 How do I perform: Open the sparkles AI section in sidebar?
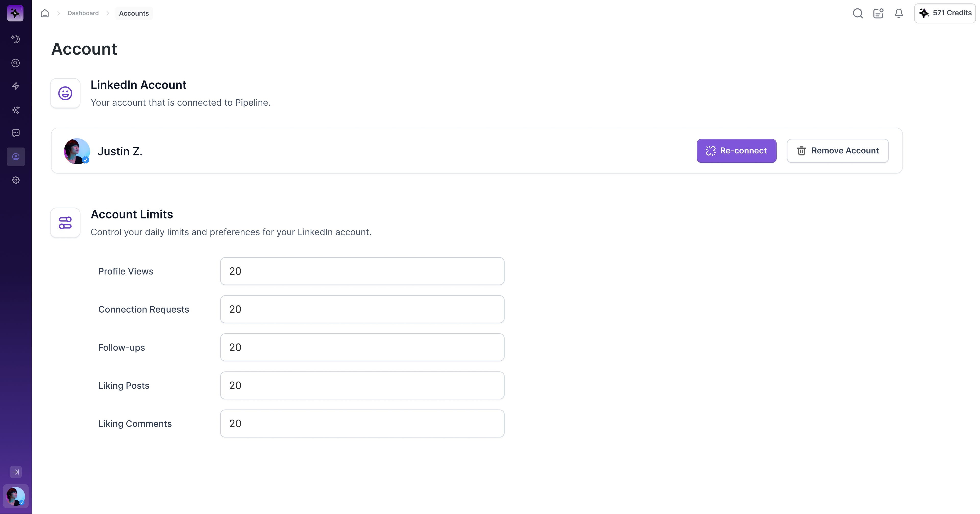click(16, 110)
